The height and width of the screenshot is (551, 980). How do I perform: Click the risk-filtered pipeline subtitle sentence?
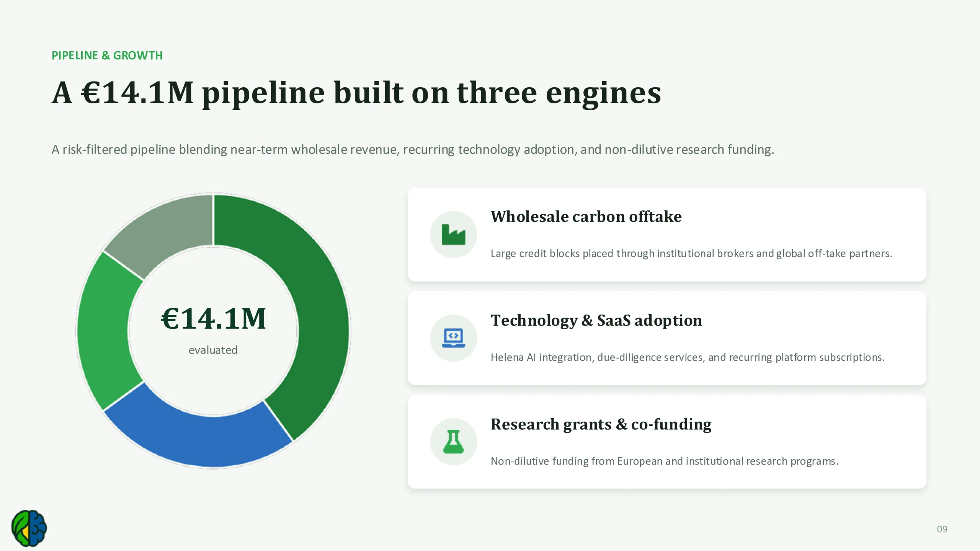coord(413,149)
